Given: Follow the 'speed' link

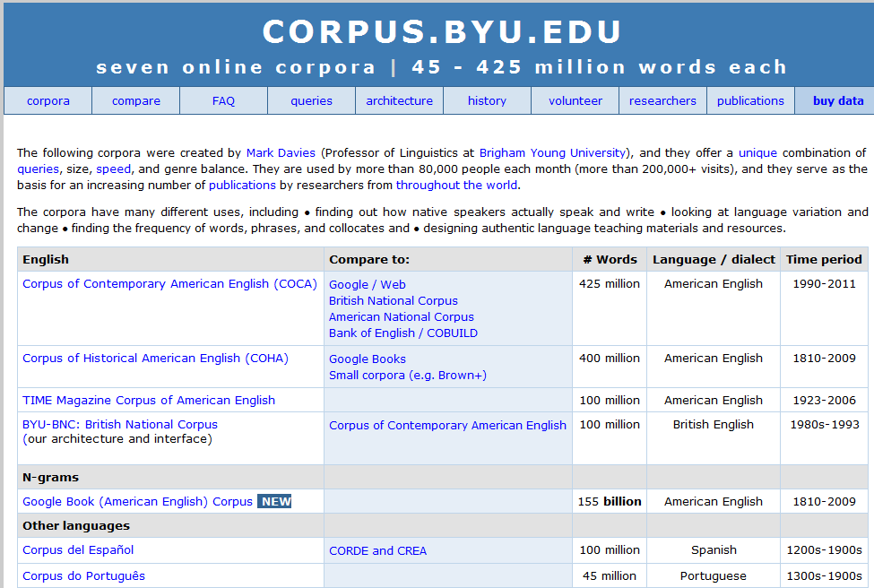Looking at the screenshot, I should 114,169.
